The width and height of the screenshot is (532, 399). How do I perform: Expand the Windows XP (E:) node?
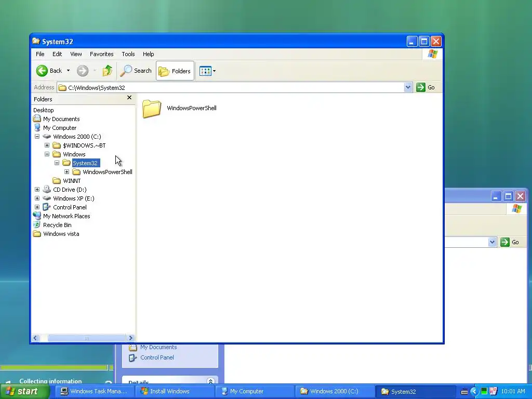coord(37,198)
